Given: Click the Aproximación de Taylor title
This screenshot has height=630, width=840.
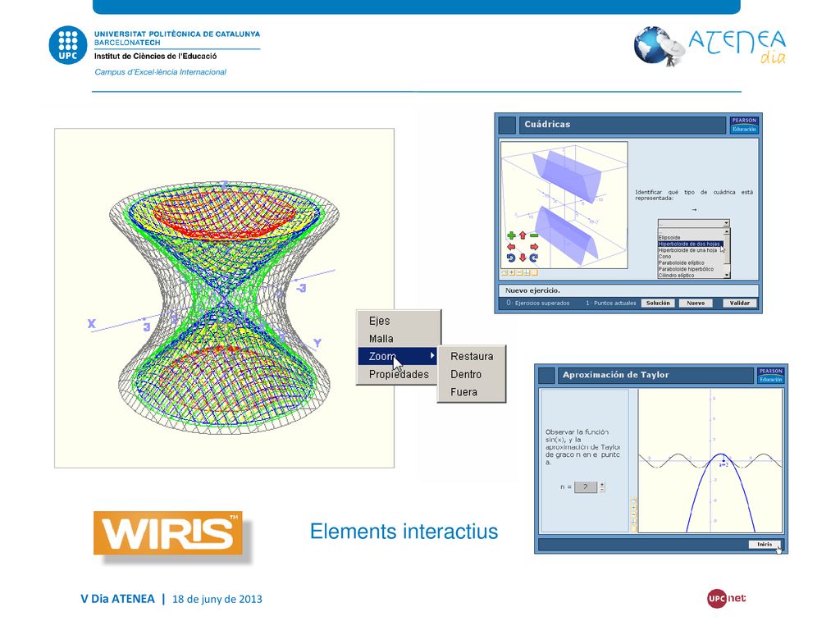Looking at the screenshot, I should pos(615,375).
